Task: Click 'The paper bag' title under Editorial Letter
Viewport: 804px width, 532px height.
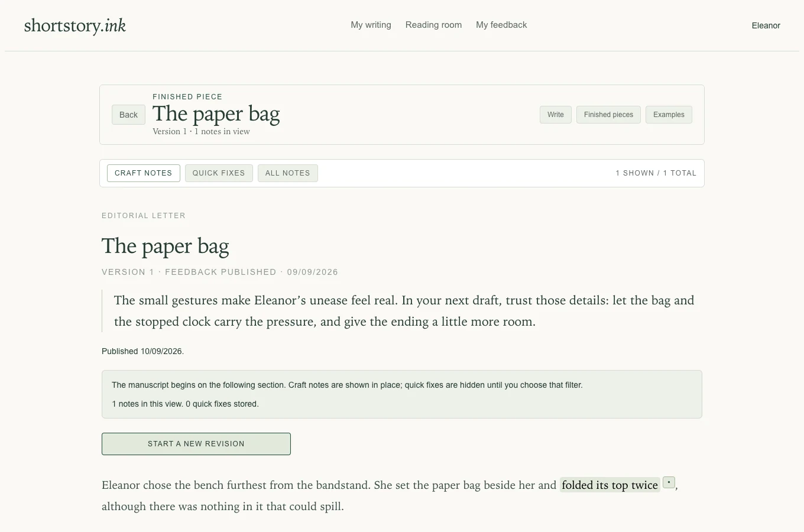Action: [x=165, y=246]
